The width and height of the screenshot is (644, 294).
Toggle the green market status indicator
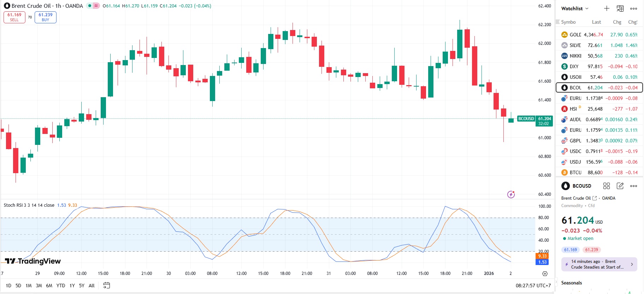pyautogui.click(x=90, y=6)
